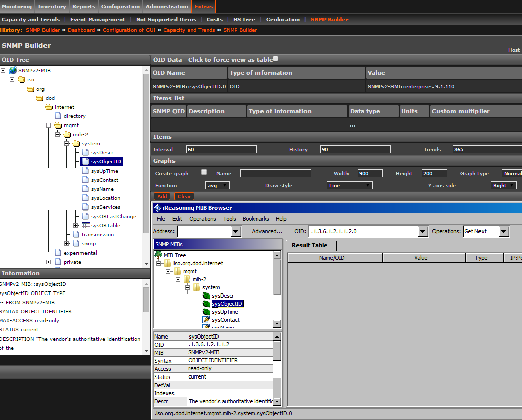
Task: Click the sysORTable table icon
Action: coord(85,225)
